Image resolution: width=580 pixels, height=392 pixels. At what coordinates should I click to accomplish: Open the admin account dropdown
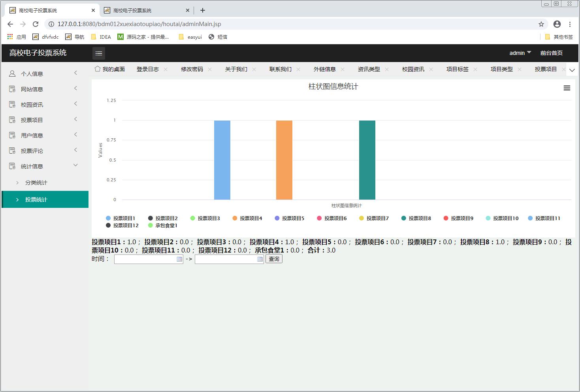(x=520, y=53)
